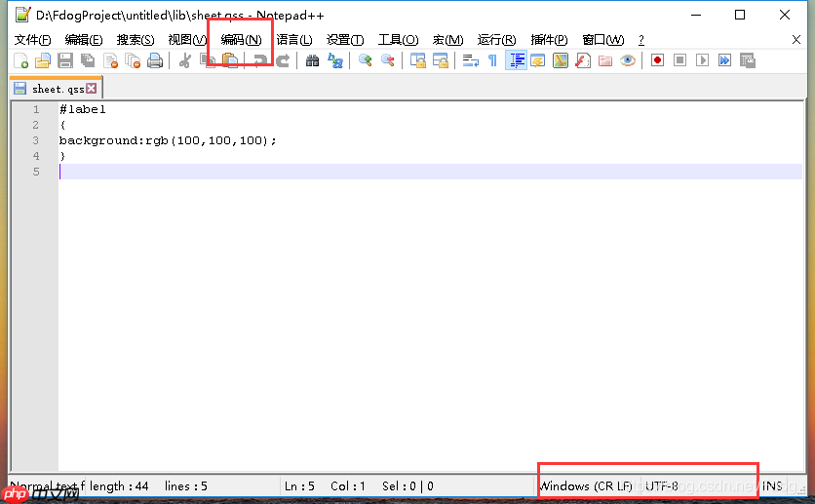Click line number 3 in the margin
This screenshot has height=504, width=815.
[35, 140]
